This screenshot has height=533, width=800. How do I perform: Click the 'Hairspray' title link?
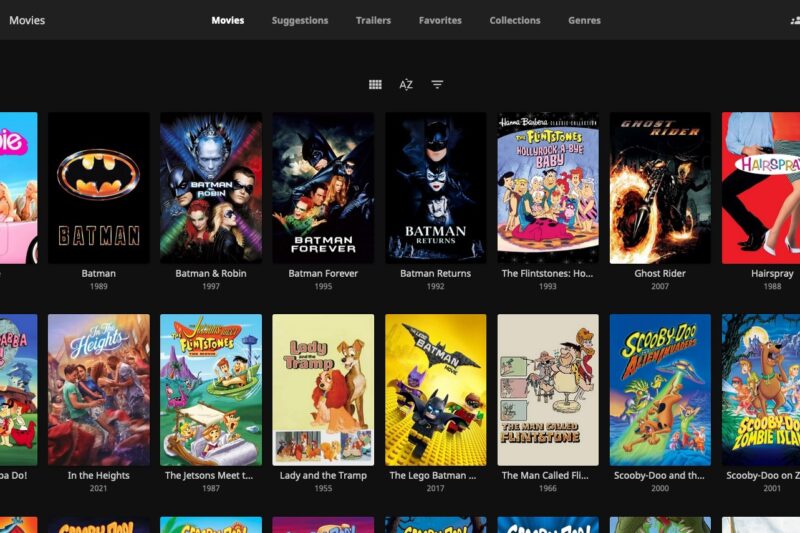point(772,273)
